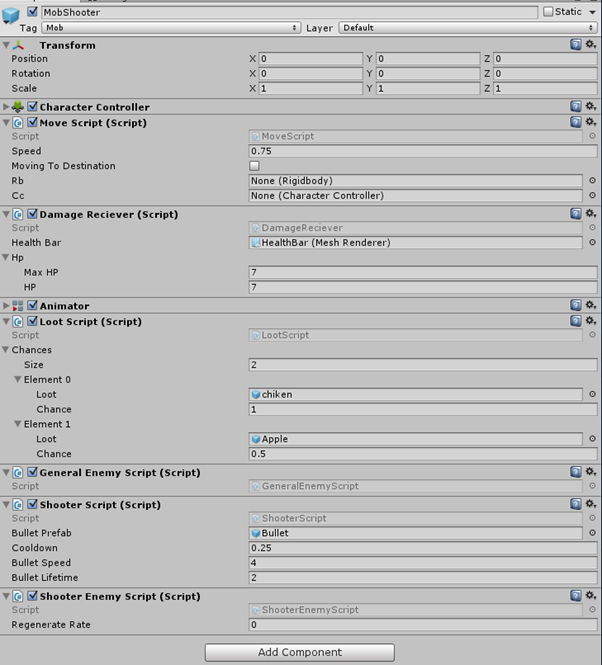This screenshot has width=602, height=665.
Task: Expand the Character Controller component
Action: click(x=6, y=106)
